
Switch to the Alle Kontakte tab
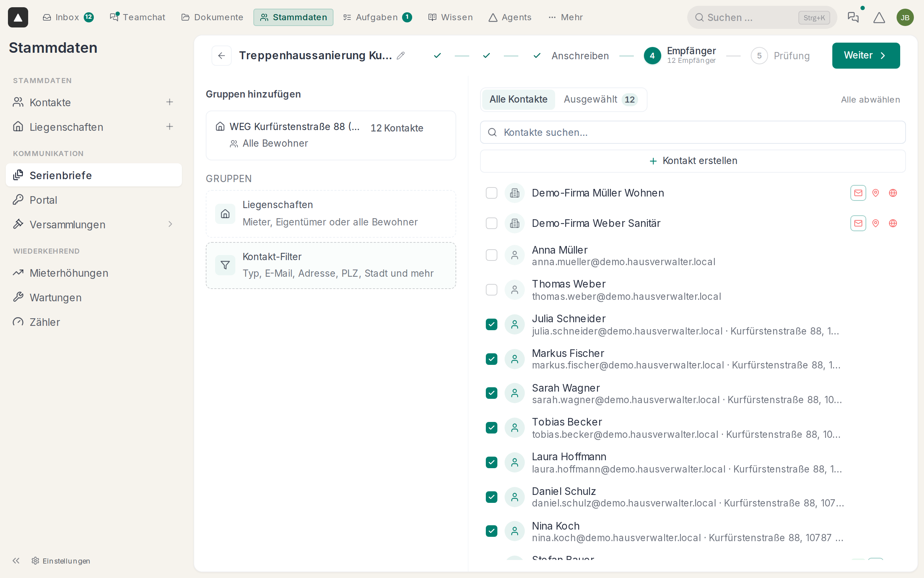pyautogui.click(x=518, y=99)
